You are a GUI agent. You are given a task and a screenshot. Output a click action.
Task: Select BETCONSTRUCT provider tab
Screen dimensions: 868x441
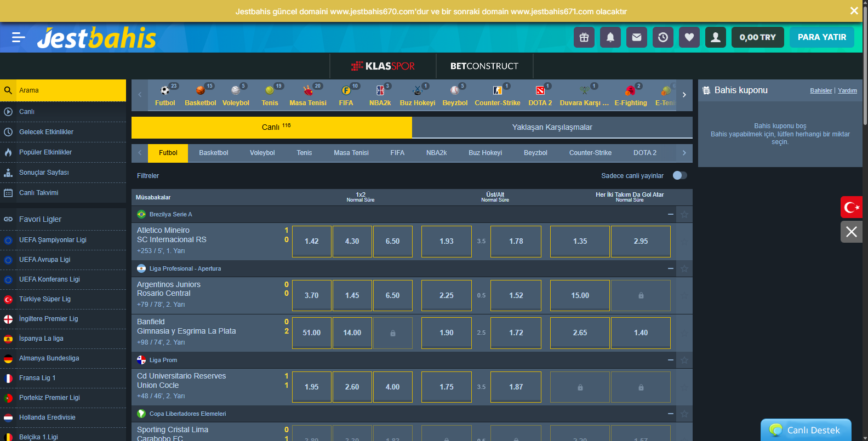tap(484, 66)
